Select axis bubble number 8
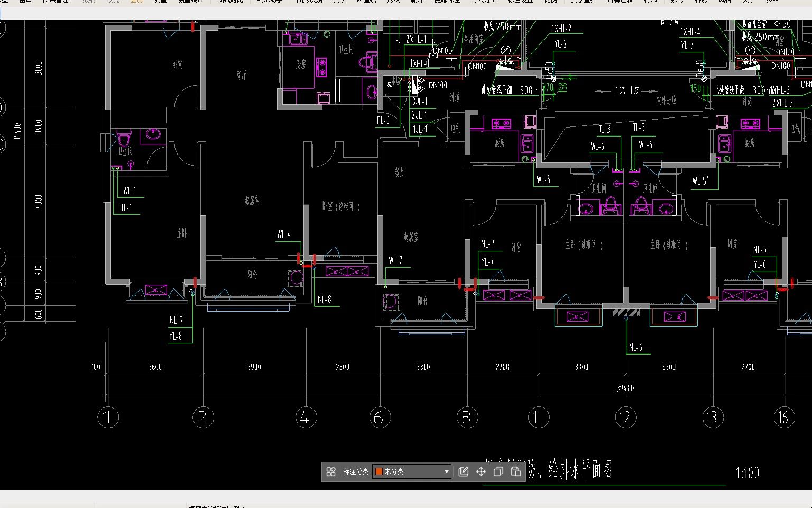 pos(466,418)
